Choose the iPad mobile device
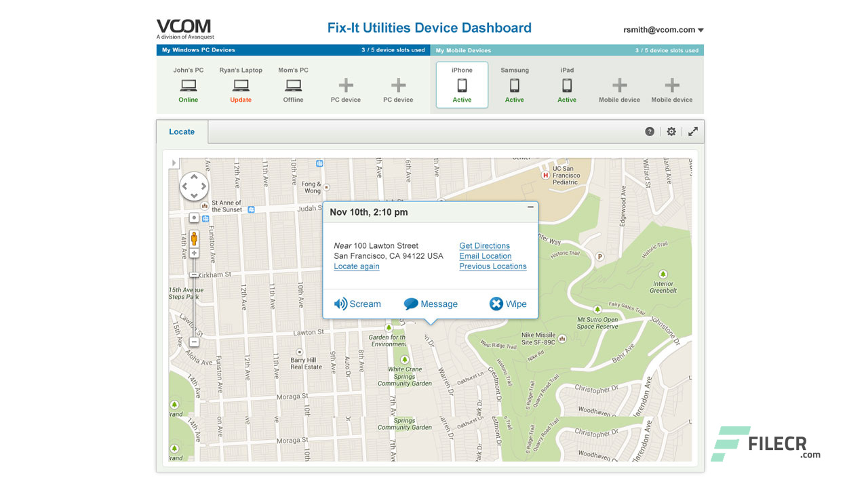 pyautogui.click(x=567, y=85)
